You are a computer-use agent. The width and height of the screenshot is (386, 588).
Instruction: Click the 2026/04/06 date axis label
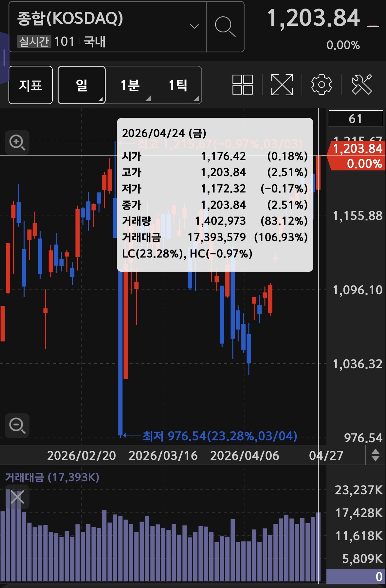(245, 455)
